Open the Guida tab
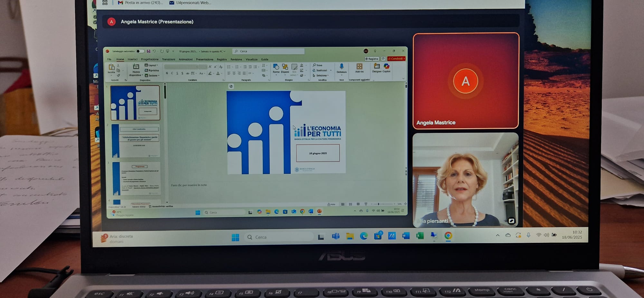Viewport: 644px width, 298px height. click(264, 59)
